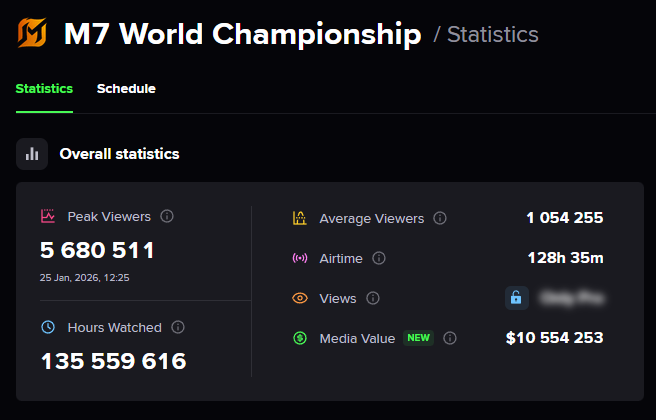Click the M7 tournament logo icon
The width and height of the screenshot is (656, 420).
pos(33,35)
